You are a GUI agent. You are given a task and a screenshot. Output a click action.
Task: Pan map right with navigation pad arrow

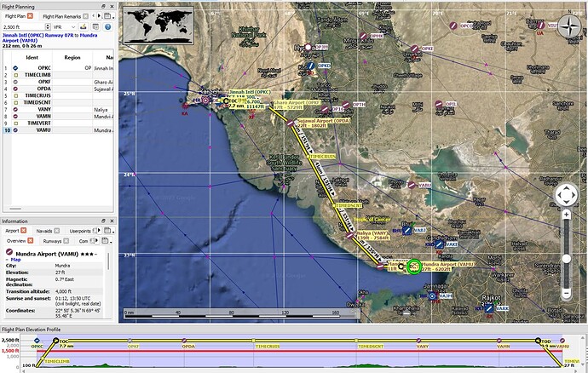574,195
